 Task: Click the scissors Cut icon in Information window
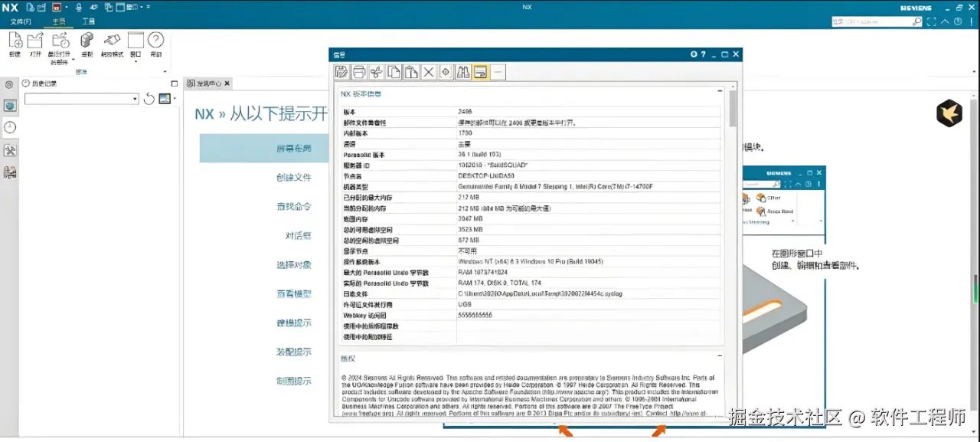pyautogui.click(x=376, y=72)
